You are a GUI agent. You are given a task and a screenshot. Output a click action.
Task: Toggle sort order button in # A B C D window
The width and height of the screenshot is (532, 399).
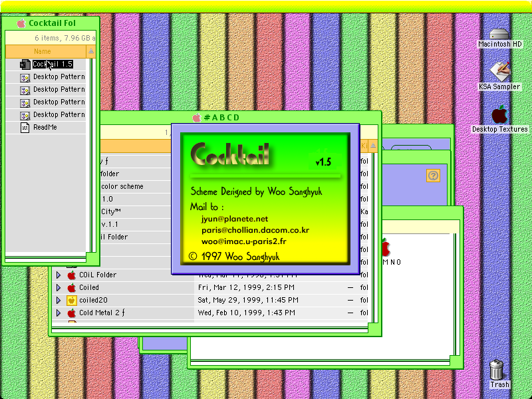(373, 146)
